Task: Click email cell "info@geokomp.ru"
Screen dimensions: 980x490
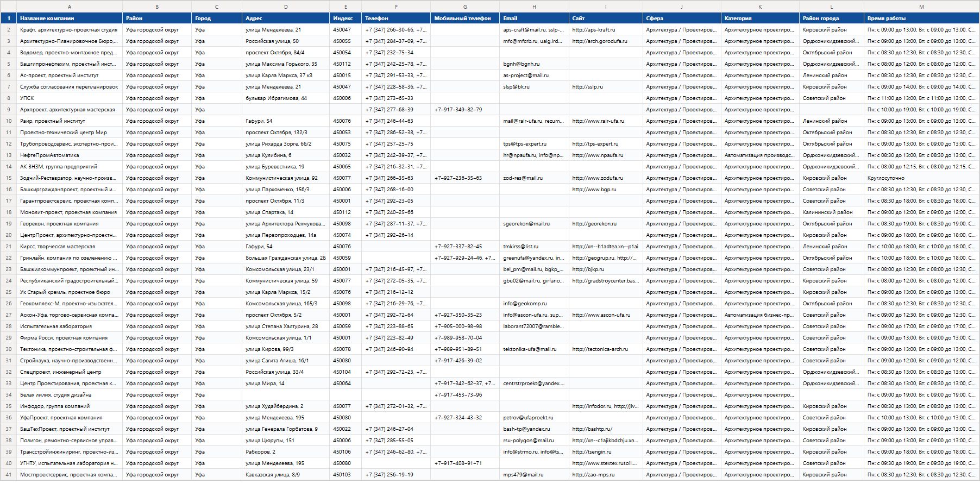Action: [x=534, y=303]
